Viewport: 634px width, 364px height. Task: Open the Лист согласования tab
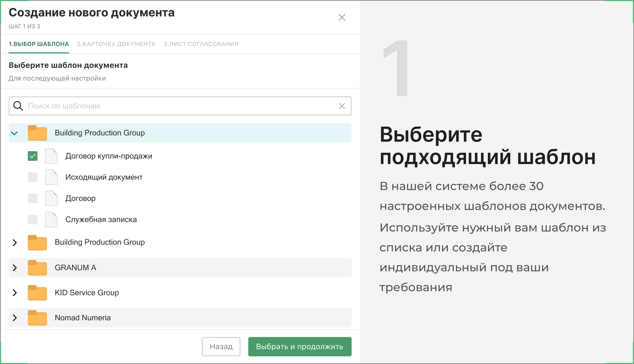[201, 44]
